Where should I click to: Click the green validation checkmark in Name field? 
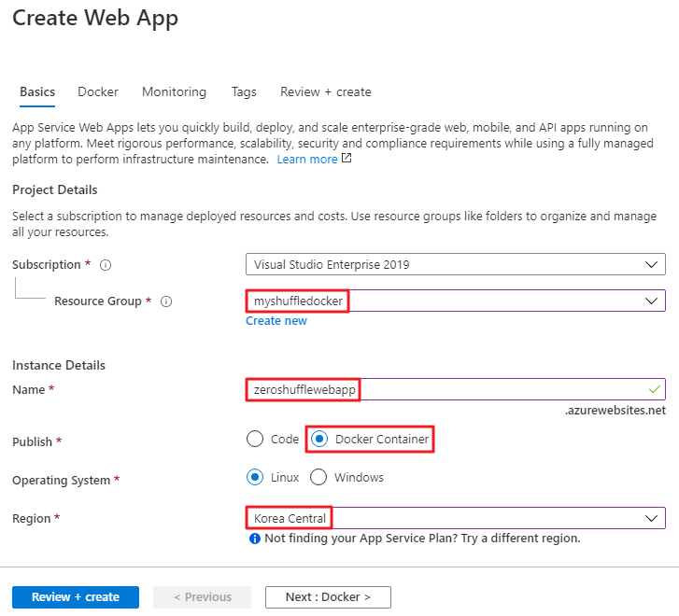tap(655, 389)
